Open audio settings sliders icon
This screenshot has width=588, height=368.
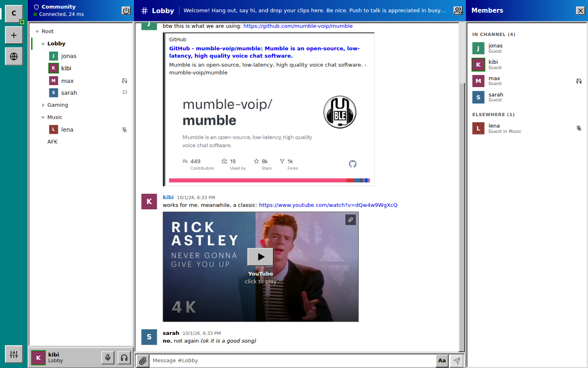coord(14,355)
